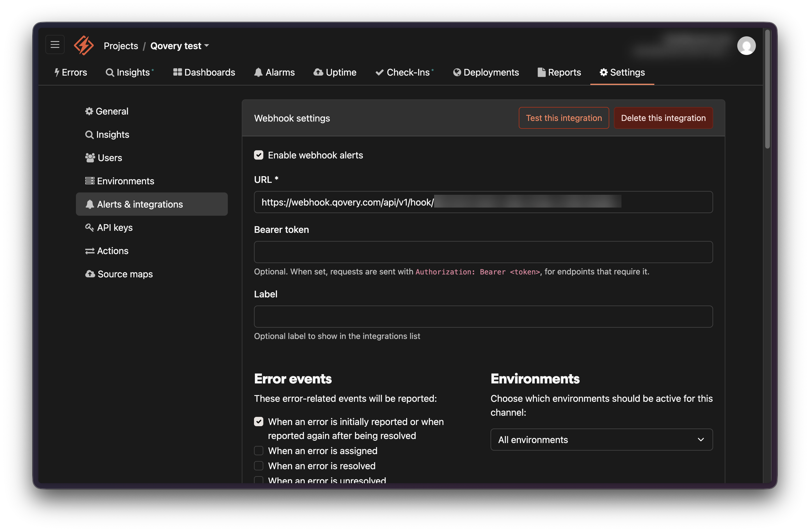
Task: Click the webhook URL input field
Action: pos(483,202)
